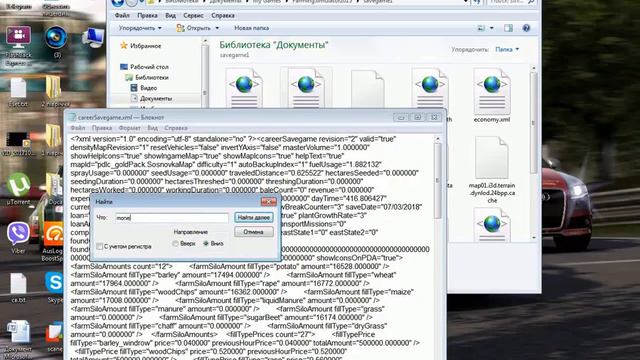The height and width of the screenshot is (360, 640).
Task: Select the blank file icon in Explorer's top row
Action: (367, 89)
